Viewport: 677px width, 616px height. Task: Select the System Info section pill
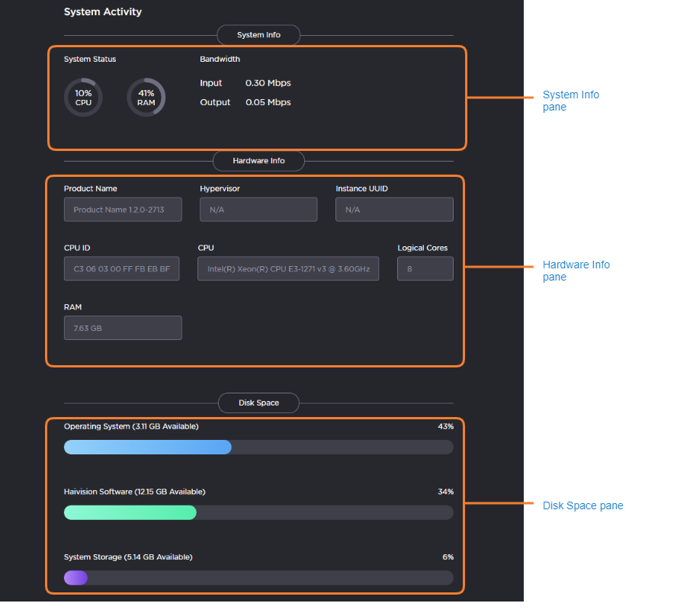pos(258,35)
